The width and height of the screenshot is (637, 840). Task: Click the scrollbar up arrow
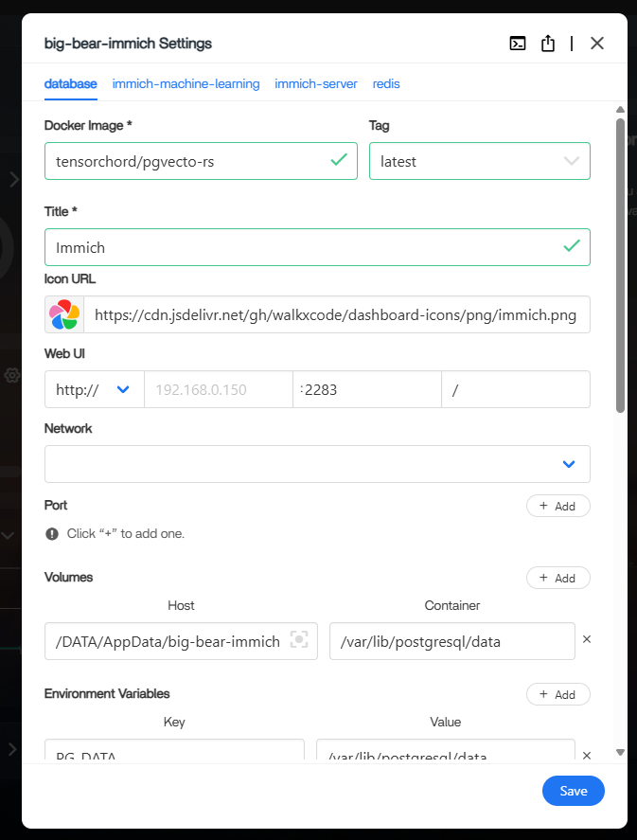620,109
